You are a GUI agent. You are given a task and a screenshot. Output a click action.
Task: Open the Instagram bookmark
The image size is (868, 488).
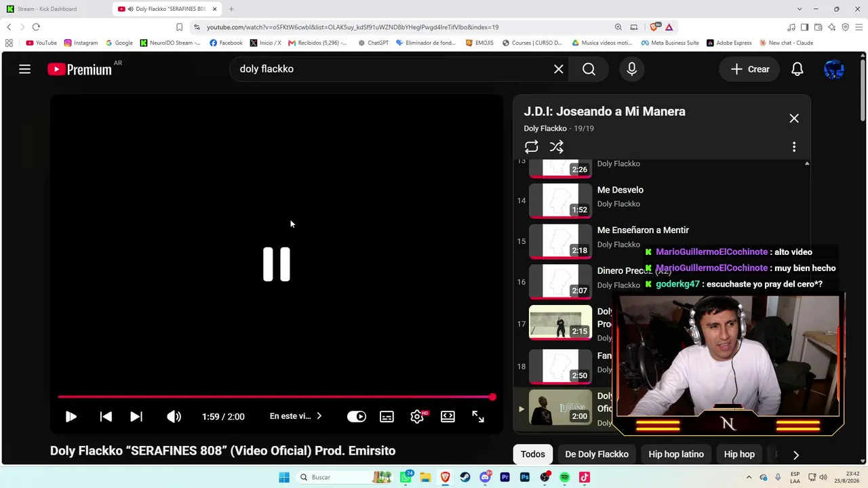(81, 43)
